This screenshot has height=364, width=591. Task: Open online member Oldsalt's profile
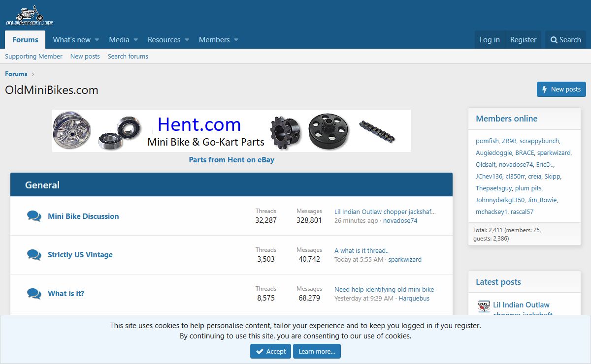click(486, 165)
